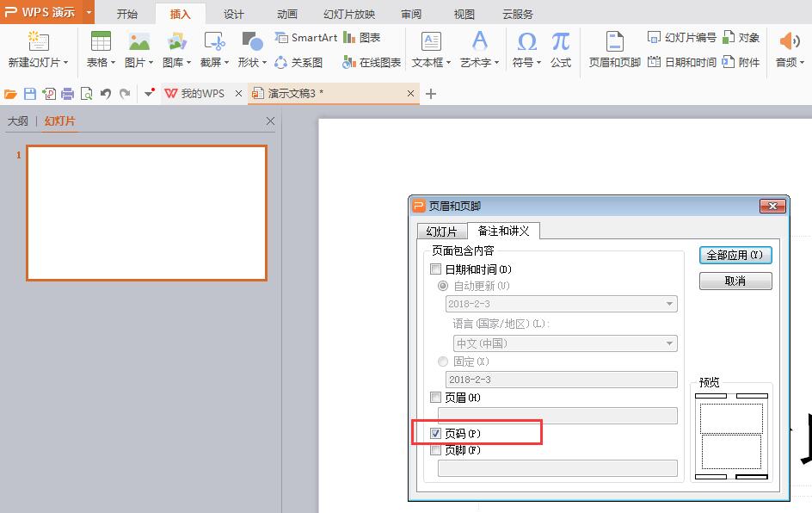Open the 视图 ribbon tab

464,14
